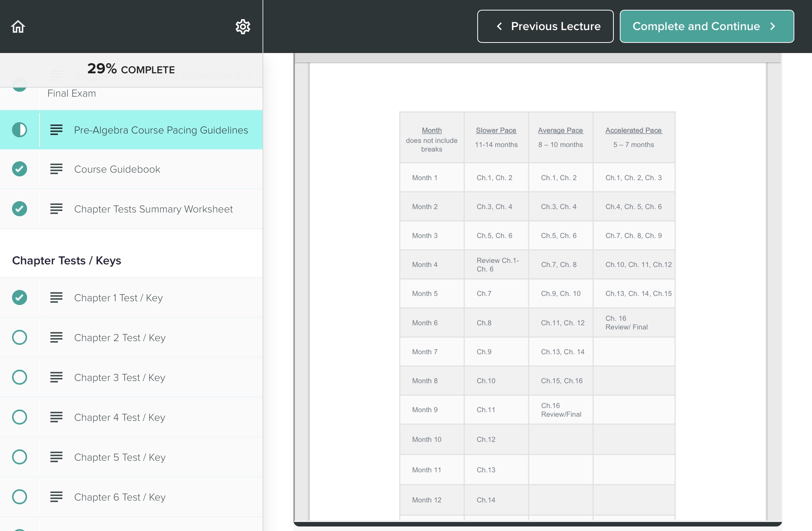Toggle completion circle for Chapter 6 Test / Key
This screenshot has width=812, height=531.
click(20, 497)
